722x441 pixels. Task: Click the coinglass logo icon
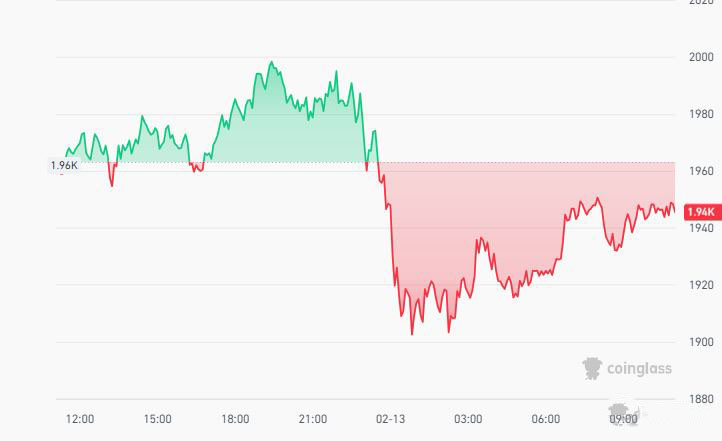pyautogui.click(x=593, y=368)
